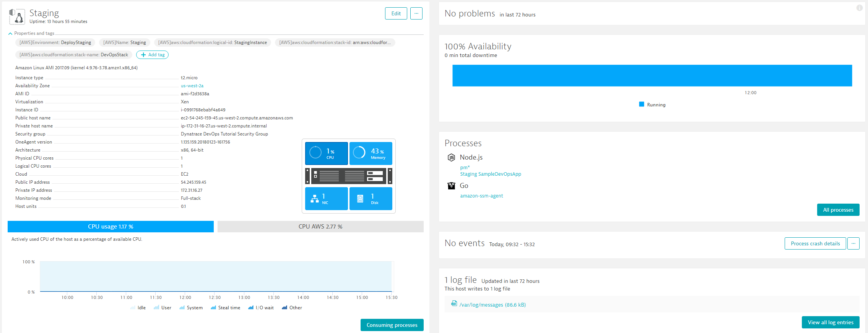Click the Private IP address 172.31.16.27
Viewport: 868px width, 333px height.
pyautogui.click(x=192, y=190)
